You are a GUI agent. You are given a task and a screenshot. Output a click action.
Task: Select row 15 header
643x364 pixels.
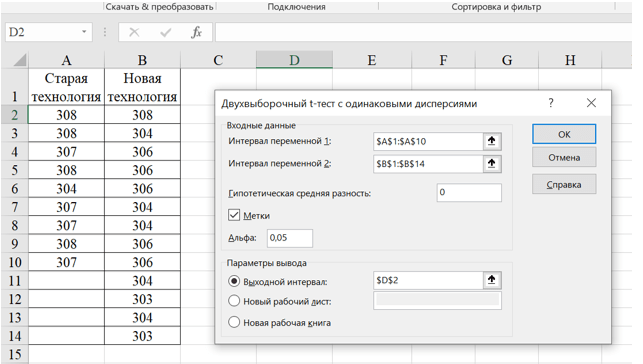(15, 354)
